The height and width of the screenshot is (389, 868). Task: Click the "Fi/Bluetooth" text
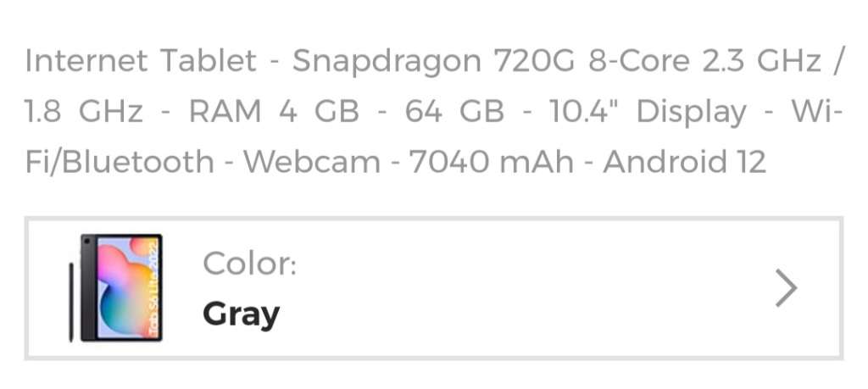[x=120, y=161]
